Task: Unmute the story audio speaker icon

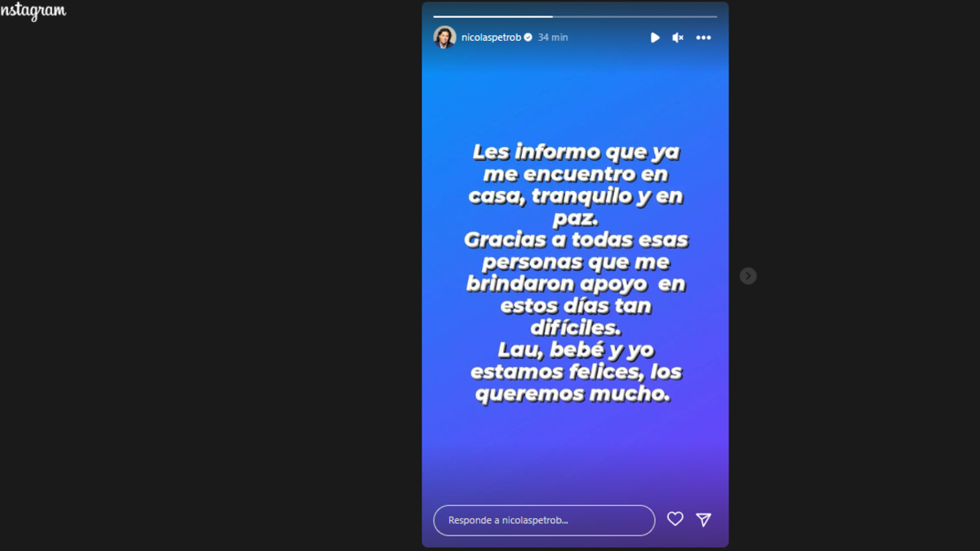Action: 678,38
